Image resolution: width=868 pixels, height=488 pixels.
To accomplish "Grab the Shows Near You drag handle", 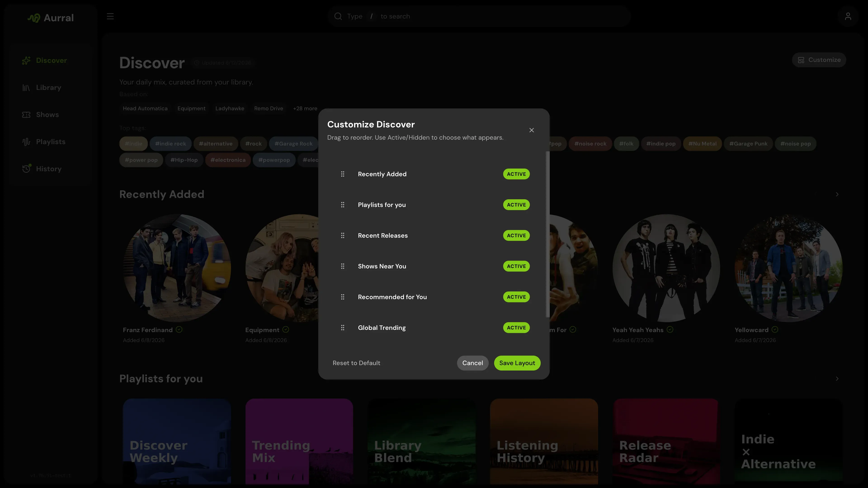I will [x=342, y=266].
